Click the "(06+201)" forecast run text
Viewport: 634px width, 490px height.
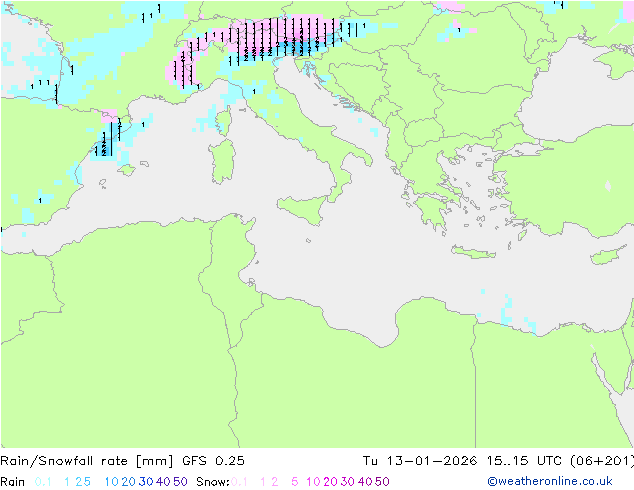pyautogui.click(x=602, y=461)
